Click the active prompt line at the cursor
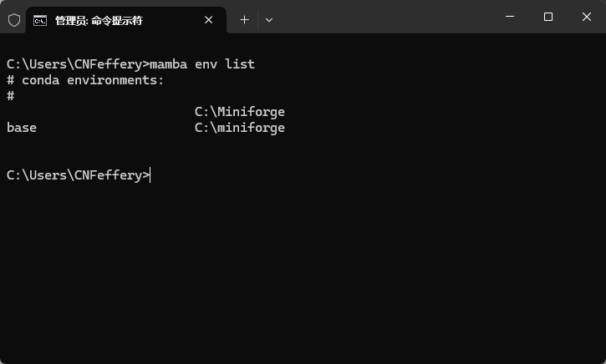606x364 pixels. point(150,175)
